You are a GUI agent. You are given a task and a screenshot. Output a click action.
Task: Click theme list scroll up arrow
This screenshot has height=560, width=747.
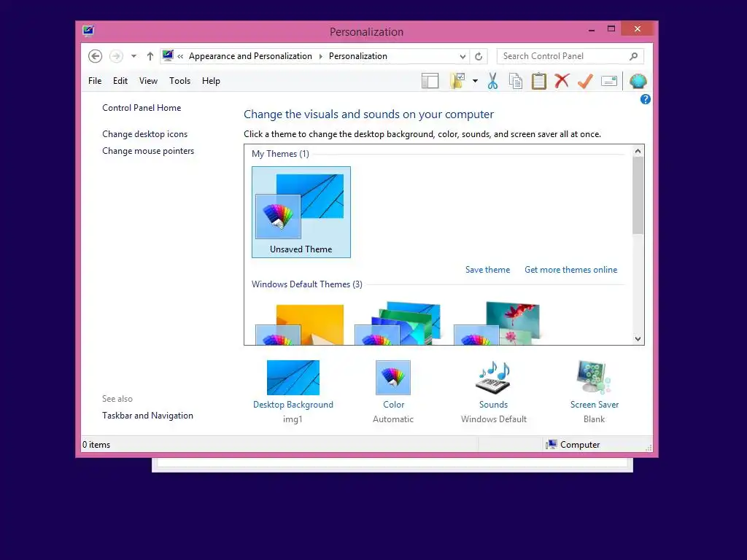coord(638,151)
